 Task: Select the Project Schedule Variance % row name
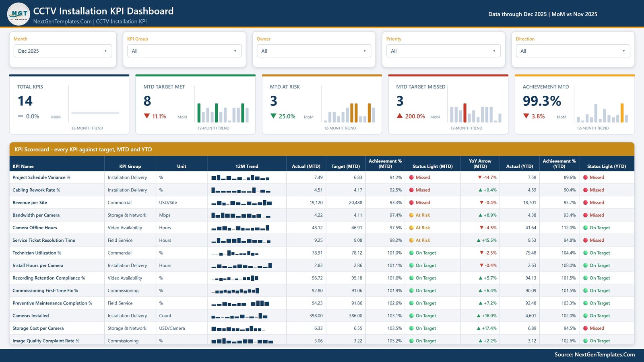point(41,177)
